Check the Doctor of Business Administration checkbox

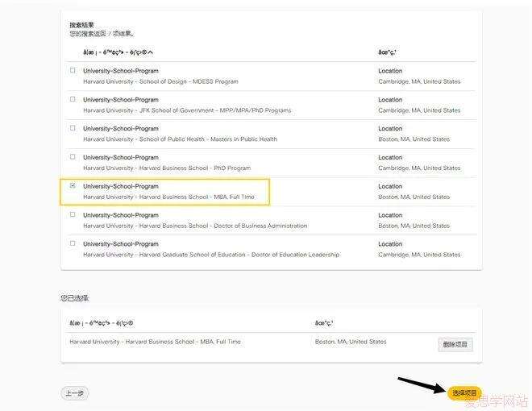point(73,215)
